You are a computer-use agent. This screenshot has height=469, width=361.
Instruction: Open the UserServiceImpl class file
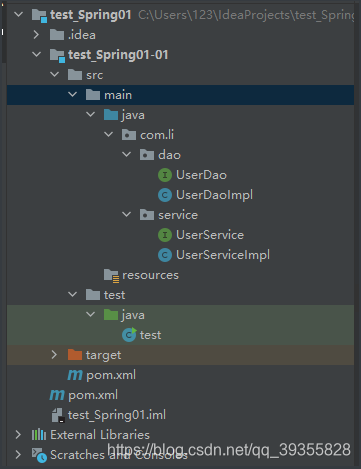[x=223, y=255]
